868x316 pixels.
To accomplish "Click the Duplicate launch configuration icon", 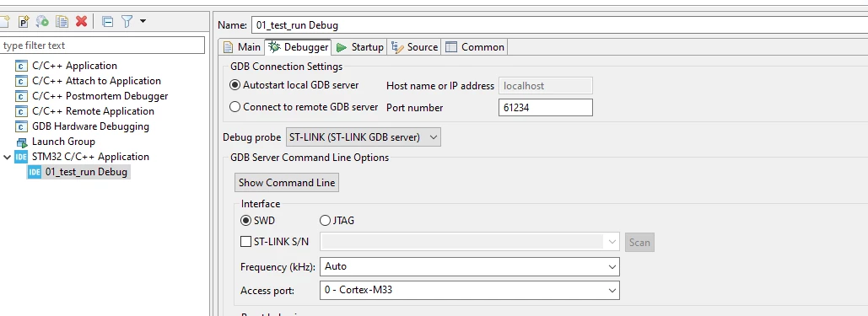I will 62,22.
